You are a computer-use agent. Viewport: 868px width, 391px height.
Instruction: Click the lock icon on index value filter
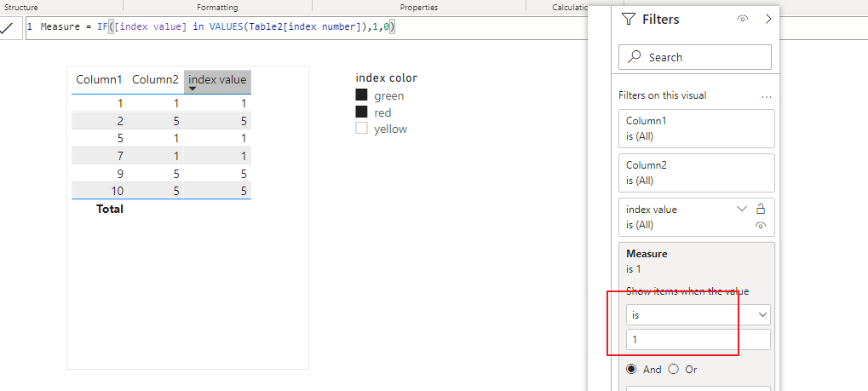(x=761, y=209)
